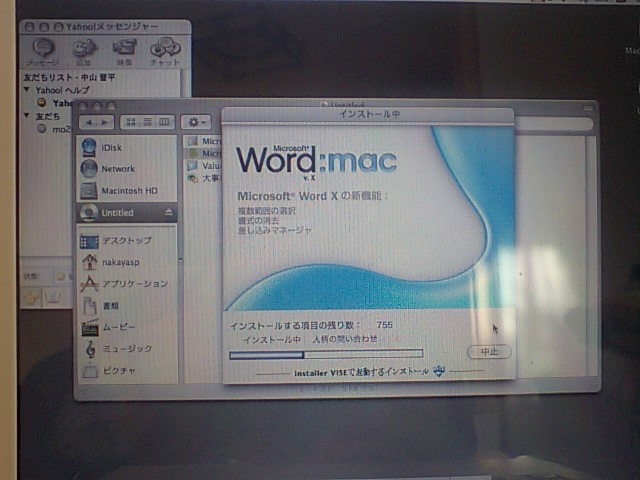Viewport: 640px width, 480px height.
Task: Select Network in Finder sidebar
Action: (127, 169)
